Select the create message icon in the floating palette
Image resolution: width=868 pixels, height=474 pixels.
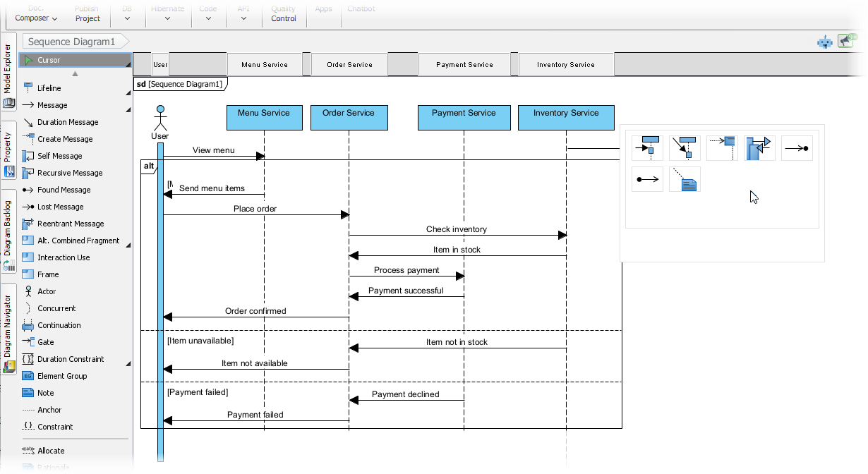722,148
